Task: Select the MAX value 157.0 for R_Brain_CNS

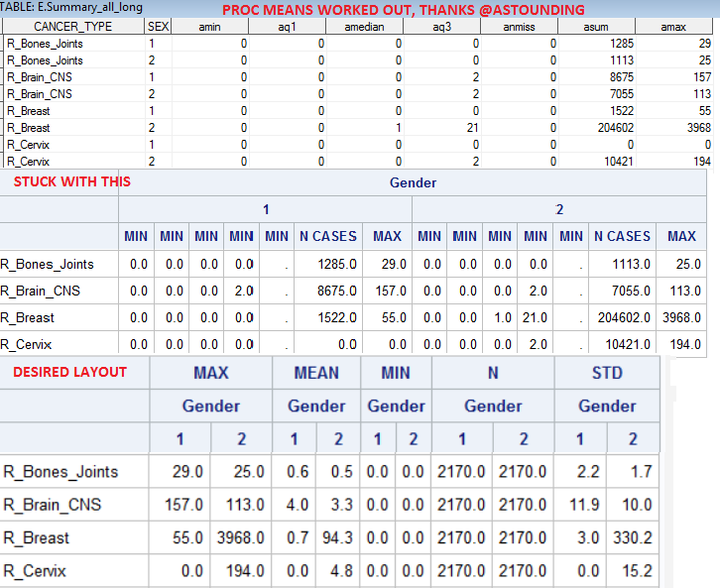Action: tap(183, 505)
